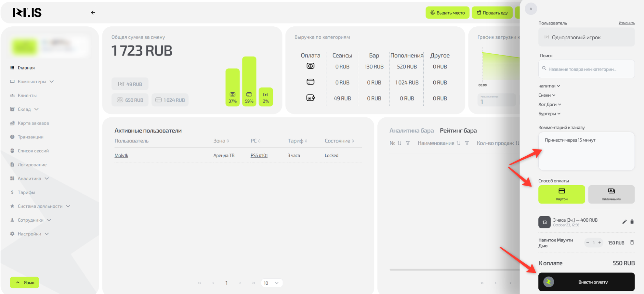Open Транзакции in sidebar
This screenshot has width=644, height=294.
click(x=31, y=137)
